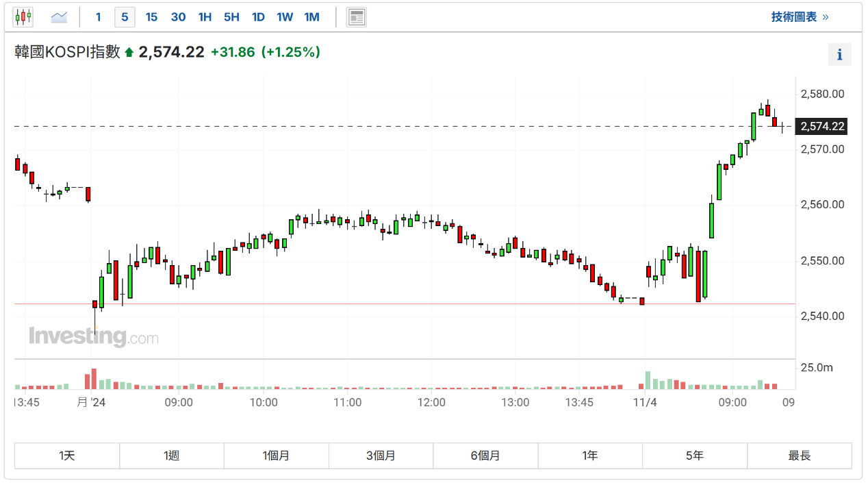Set the interval to 30 minutes
Image resolution: width=868 pixels, height=483 pixels.
click(x=178, y=17)
